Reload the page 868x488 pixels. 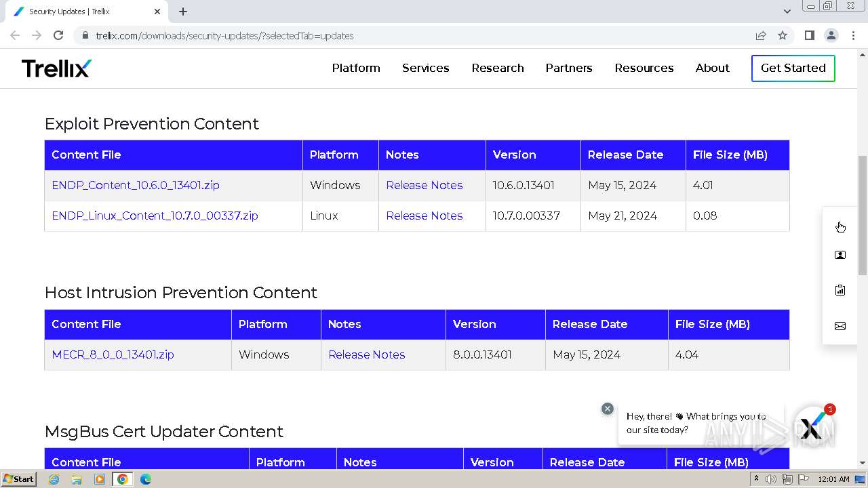tap(58, 35)
